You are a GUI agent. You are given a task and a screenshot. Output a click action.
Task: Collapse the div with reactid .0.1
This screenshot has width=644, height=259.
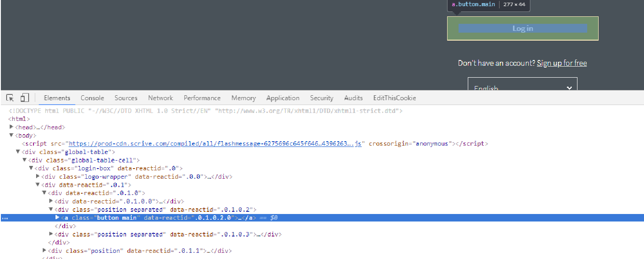click(38, 185)
